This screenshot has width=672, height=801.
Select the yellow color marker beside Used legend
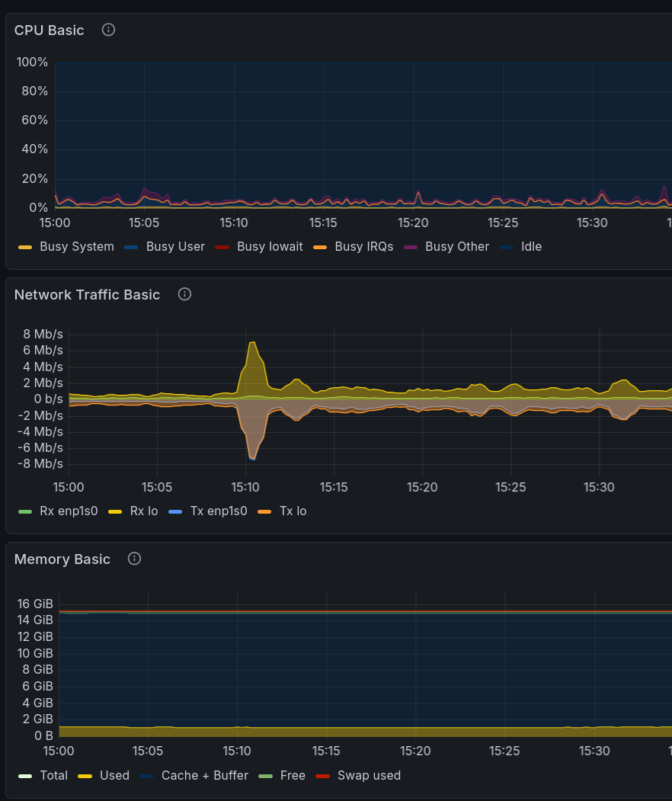point(84,775)
